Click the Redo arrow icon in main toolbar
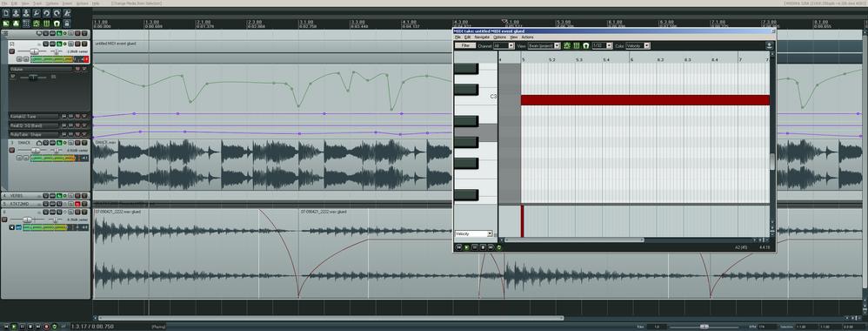Viewport: 868px width, 331px height. tap(57, 13)
